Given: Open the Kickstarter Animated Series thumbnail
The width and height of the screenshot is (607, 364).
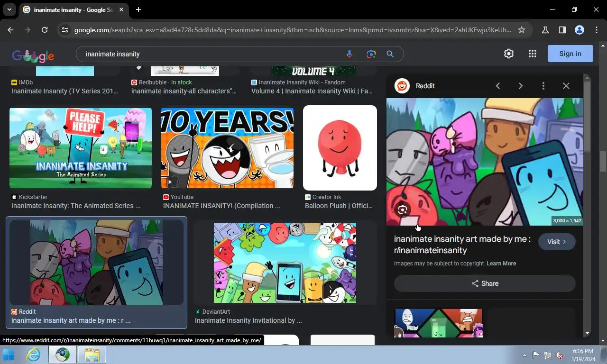Looking at the screenshot, I should click(x=81, y=148).
